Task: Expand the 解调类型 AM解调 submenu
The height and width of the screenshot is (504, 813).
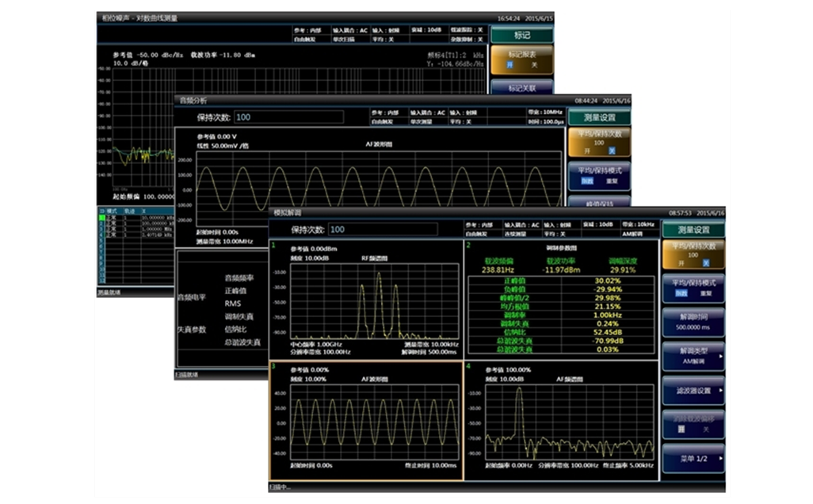Action: point(693,356)
